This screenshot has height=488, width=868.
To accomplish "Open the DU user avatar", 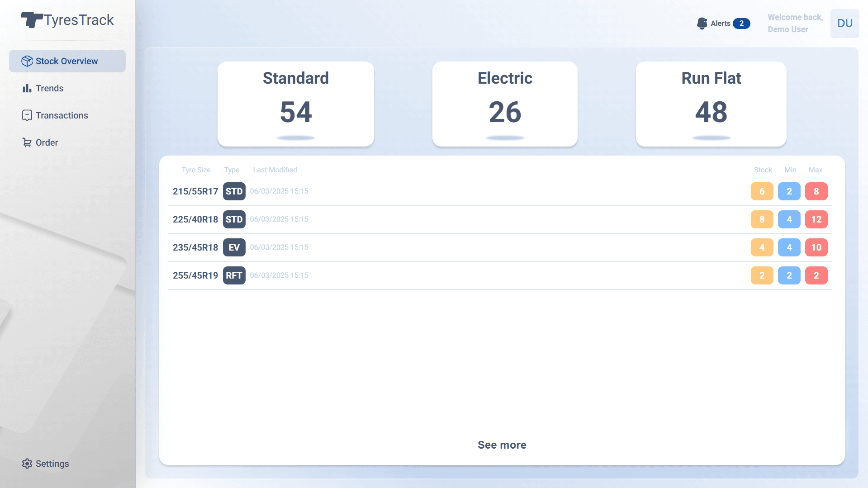I will click(x=844, y=24).
